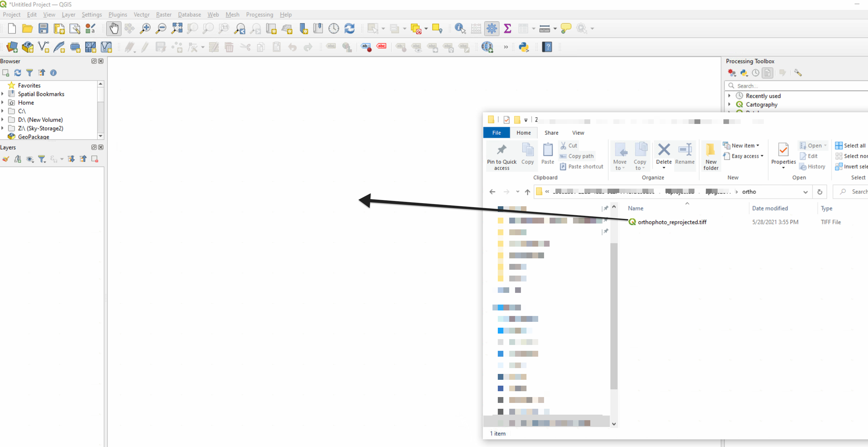Click the Identify Features tool
The height and width of the screenshot is (447, 868).
[x=460, y=29]
